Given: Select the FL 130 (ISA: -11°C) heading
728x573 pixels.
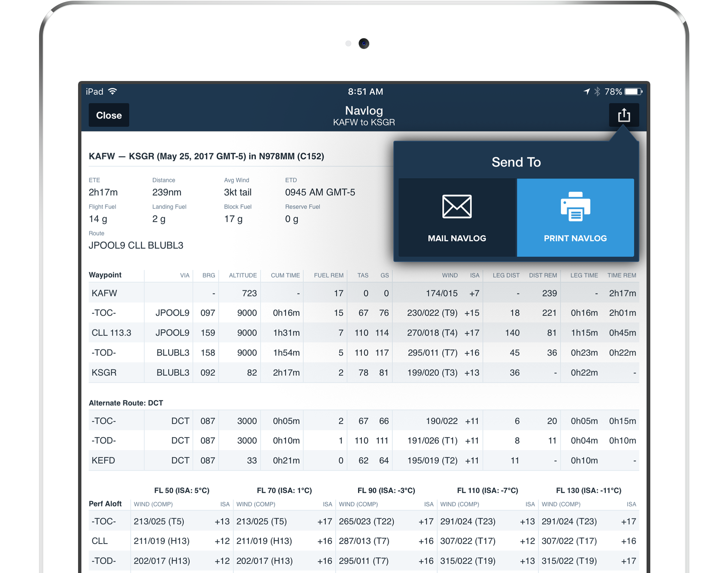Looking at the screenshot, I should pos(588,490).
